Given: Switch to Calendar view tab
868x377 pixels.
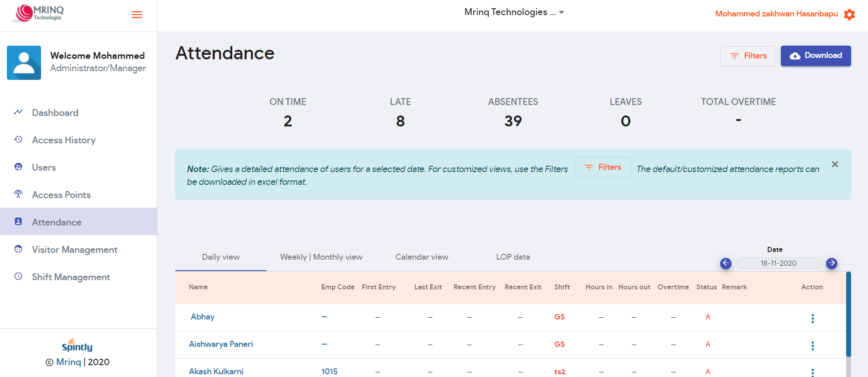Looking at the screenshot, I should pyautogui.click(x=422, y=257).
